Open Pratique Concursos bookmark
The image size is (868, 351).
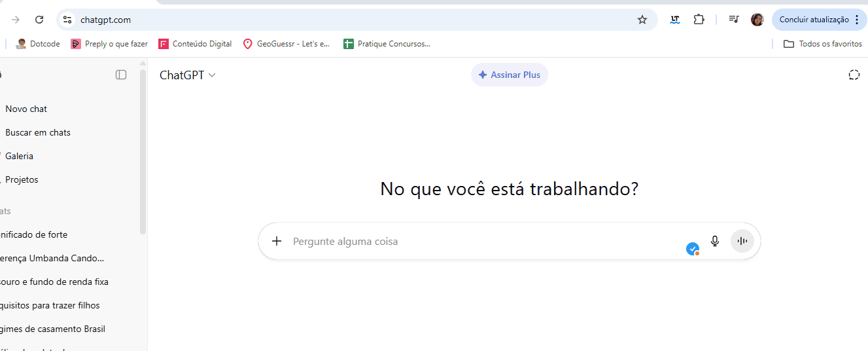point(387,44)
